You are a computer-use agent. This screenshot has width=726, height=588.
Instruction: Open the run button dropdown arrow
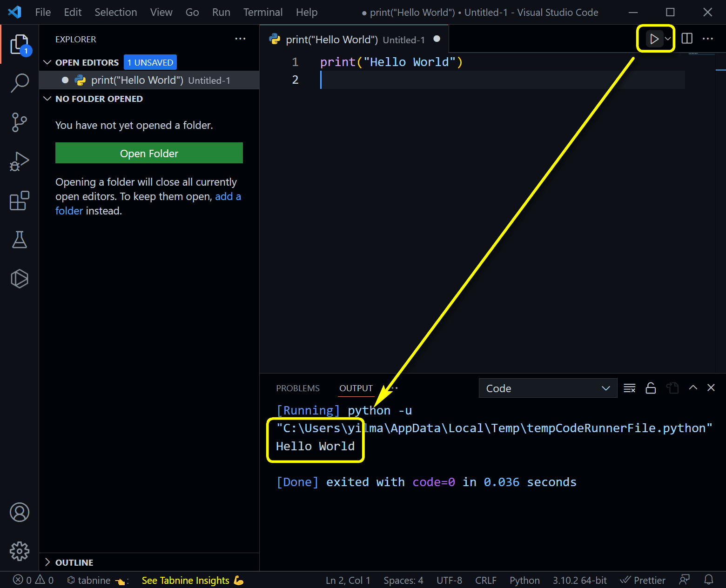coord(668,39)
